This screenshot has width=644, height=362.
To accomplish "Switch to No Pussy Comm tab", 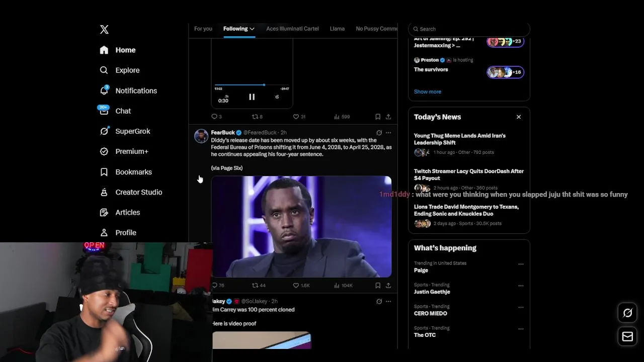I will point(376,29).
